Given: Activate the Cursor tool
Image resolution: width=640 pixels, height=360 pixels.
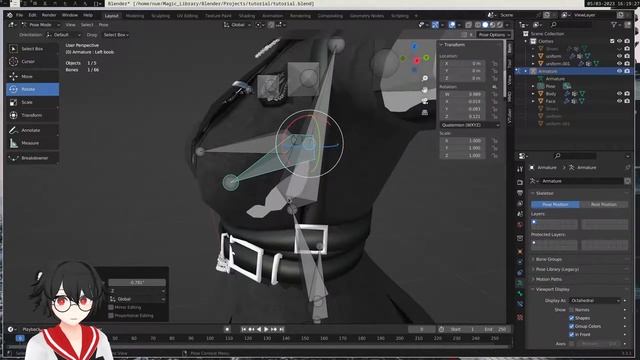Looking at the screenshot, I should pyautogui.click(x=33, y=62).
